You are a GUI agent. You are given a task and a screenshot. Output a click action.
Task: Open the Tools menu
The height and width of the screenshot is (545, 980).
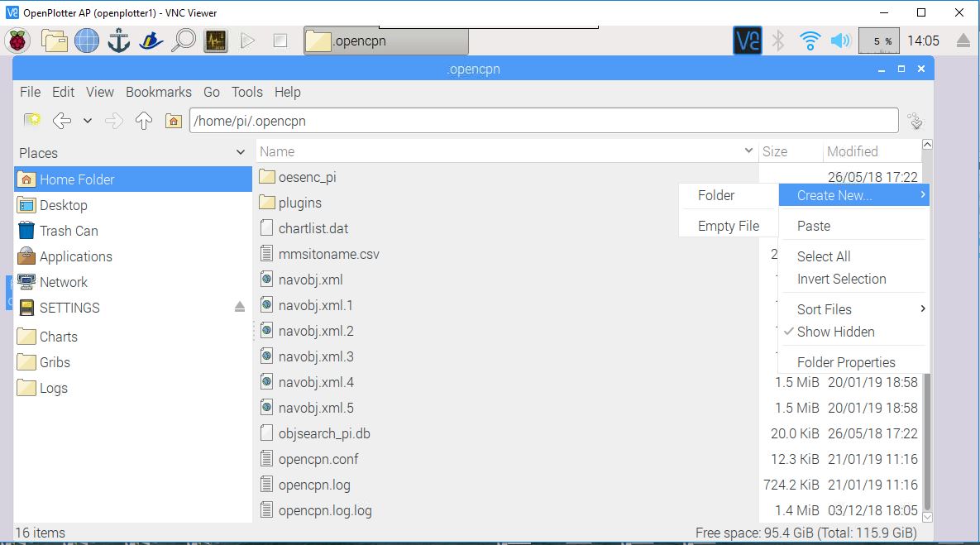point(246,92)
